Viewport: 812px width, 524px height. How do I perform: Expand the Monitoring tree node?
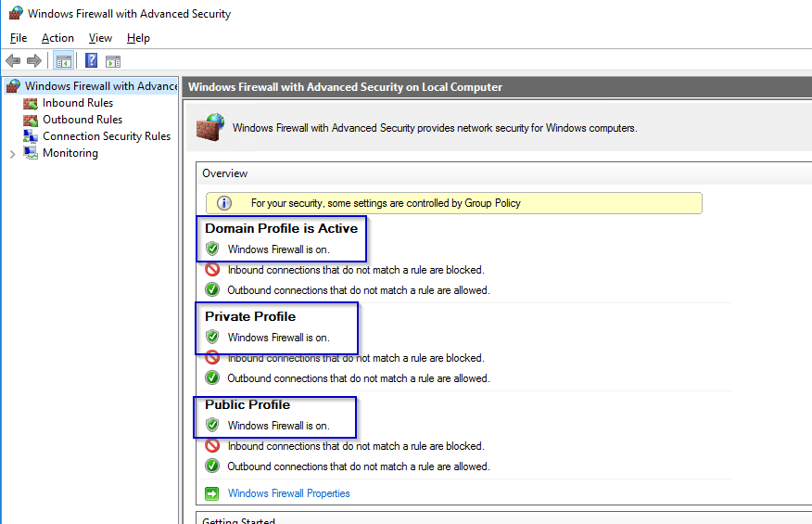12,154
